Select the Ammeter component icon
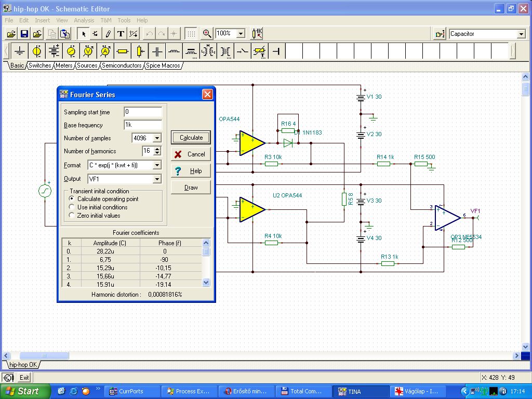 [x=105, y=51]
